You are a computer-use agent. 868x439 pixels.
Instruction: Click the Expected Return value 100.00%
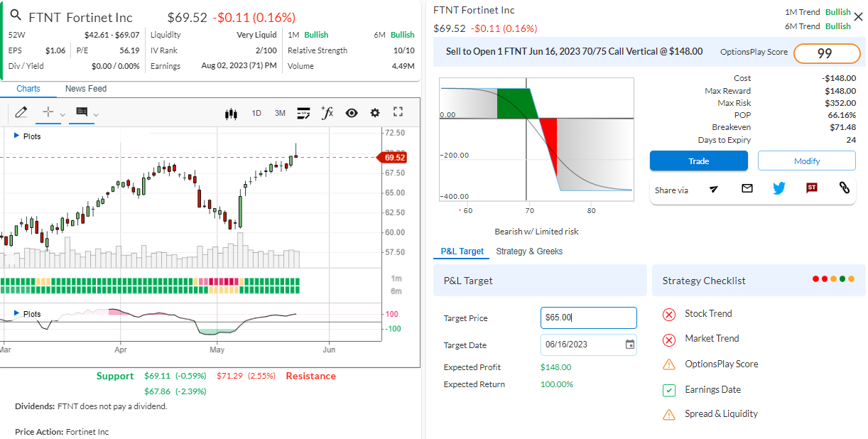(556, 384)
